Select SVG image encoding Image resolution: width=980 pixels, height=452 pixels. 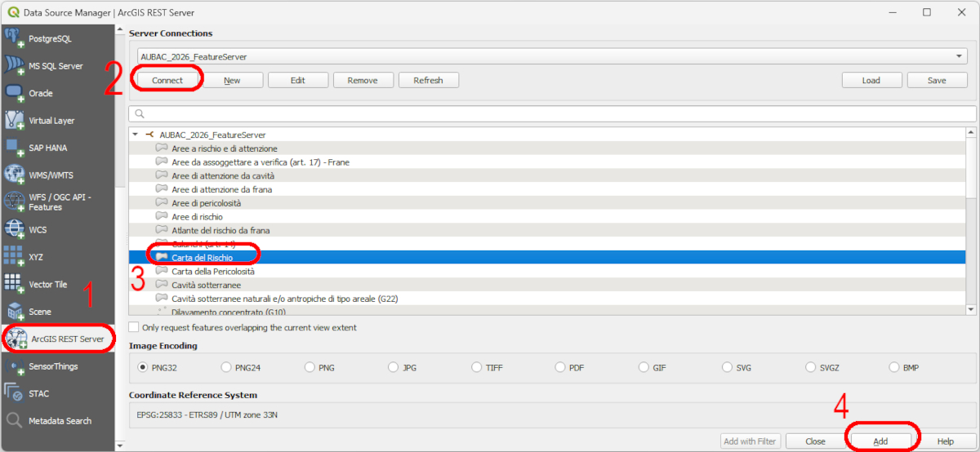[727, 368]
